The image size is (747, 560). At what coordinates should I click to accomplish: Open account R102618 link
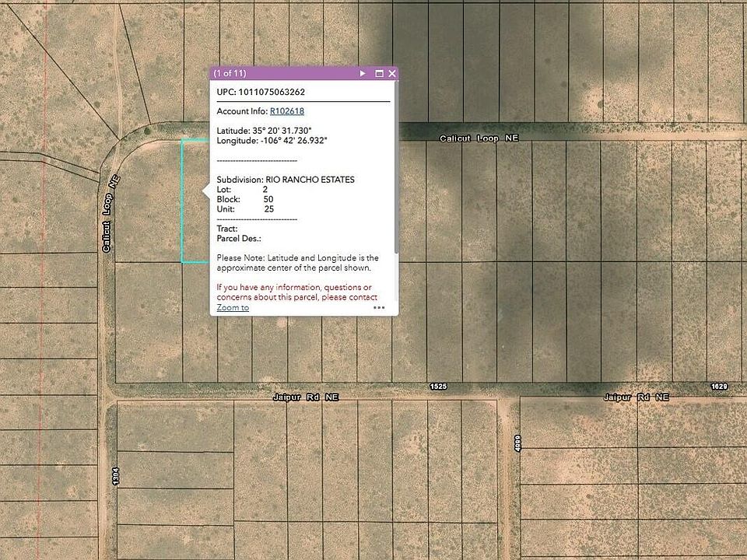287,111
